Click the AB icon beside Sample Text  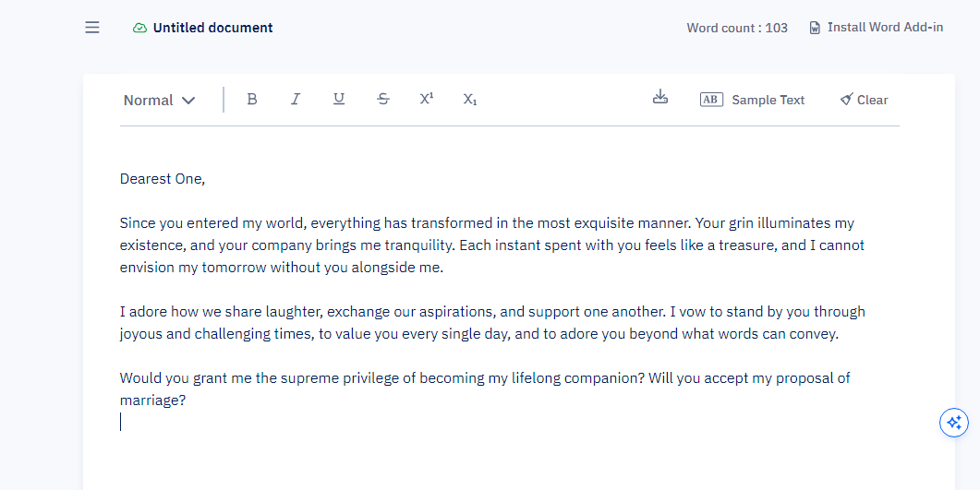coord(711,100)
